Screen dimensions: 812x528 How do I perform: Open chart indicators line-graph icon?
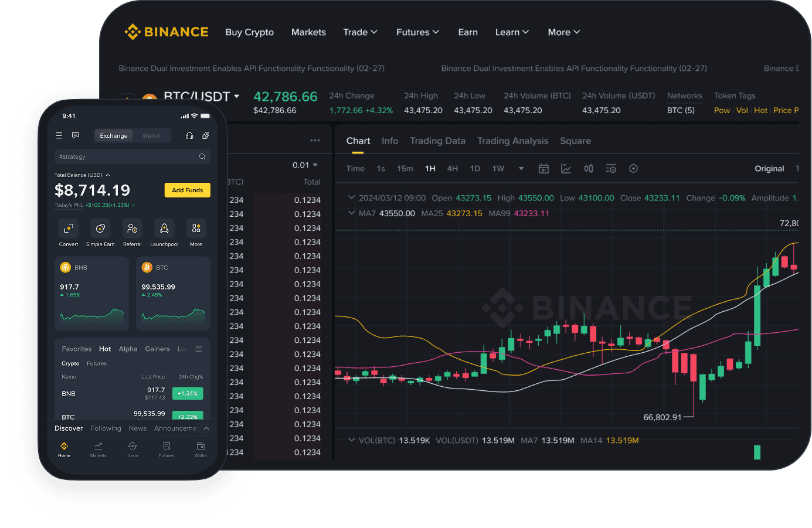566,169
